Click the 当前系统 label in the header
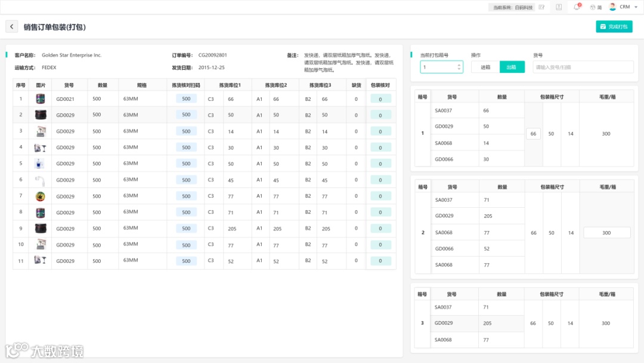Image resolution: width=644 pixels, height=363 pixels. [x=512, y=7]
